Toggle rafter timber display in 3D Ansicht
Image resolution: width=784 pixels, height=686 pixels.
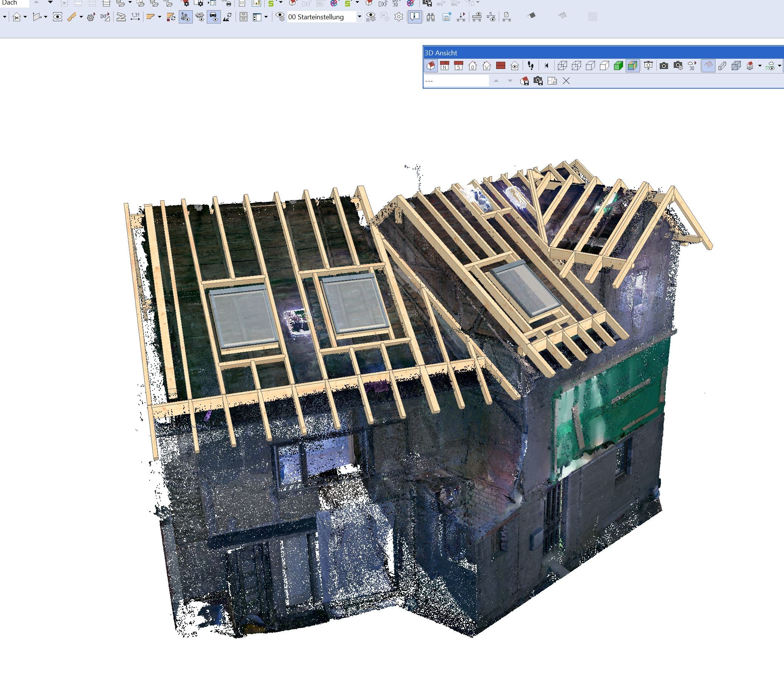[x=708, y=66]
